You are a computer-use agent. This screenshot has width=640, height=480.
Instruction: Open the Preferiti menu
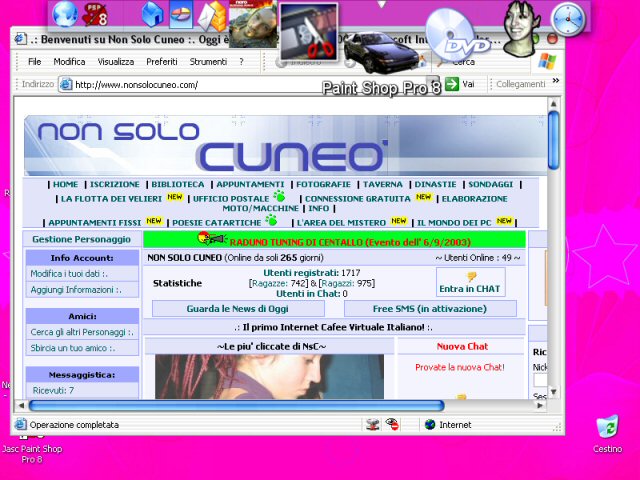pyautogui.click(x=162, y=61)
